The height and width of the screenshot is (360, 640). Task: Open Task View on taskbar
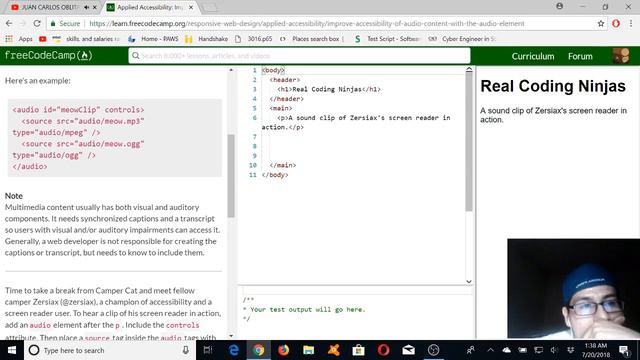pyautogui.click(x=208, y=350)
